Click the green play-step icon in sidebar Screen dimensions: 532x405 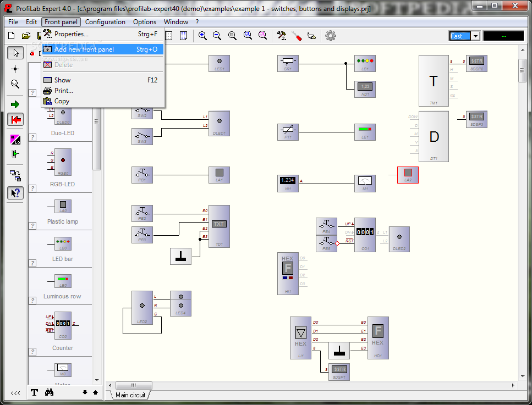[15, 154]
